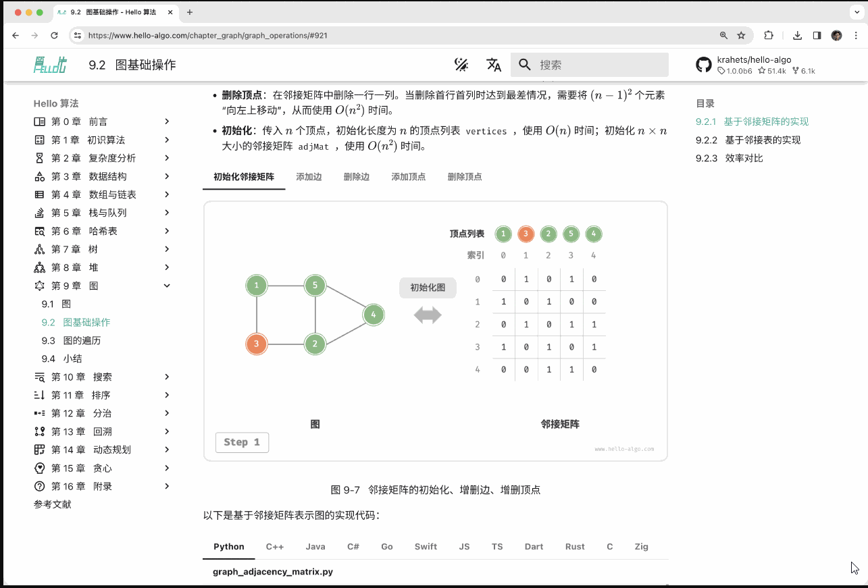Bookmark this page with the star icon
This screenshot has width=868, height=588.
click(x=741, y=35)
